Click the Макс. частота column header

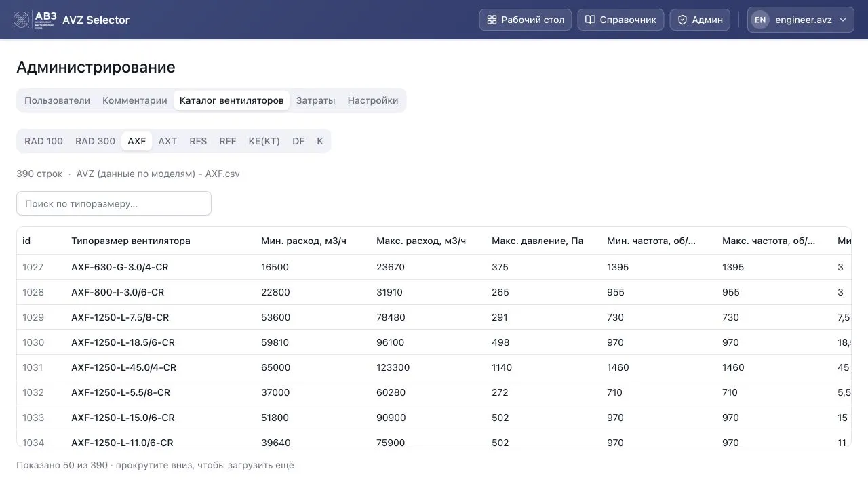pos(768,241)
